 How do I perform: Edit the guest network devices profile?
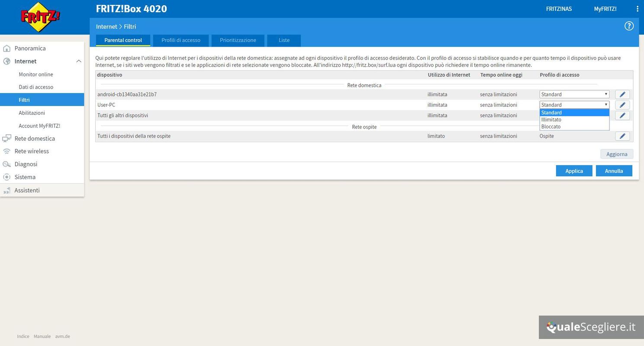[x=622, y=136]
